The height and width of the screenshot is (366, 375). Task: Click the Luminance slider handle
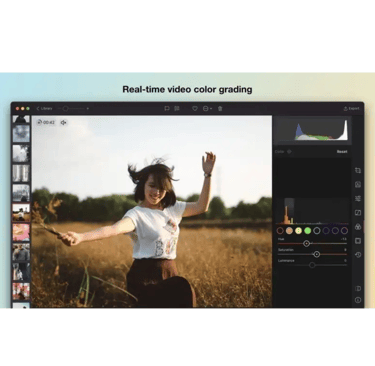click(312, 265)
